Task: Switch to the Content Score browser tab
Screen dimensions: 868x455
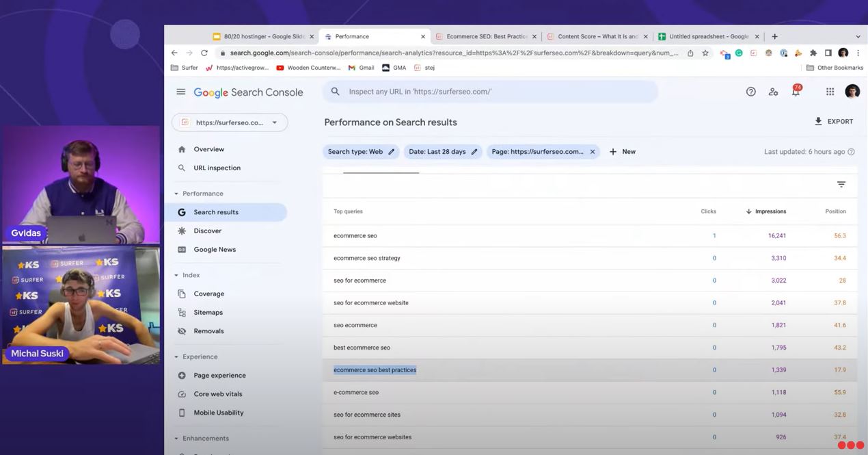Action: click(x=597, y=36)
